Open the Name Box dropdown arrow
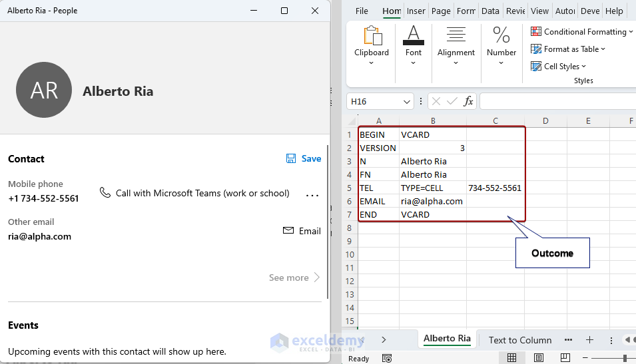The width and height of the screenshot is (636, 364). click(406, 102)
